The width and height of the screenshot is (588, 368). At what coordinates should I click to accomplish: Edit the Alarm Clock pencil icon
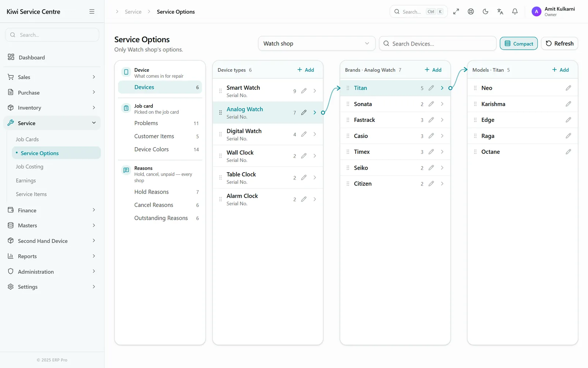304,199
